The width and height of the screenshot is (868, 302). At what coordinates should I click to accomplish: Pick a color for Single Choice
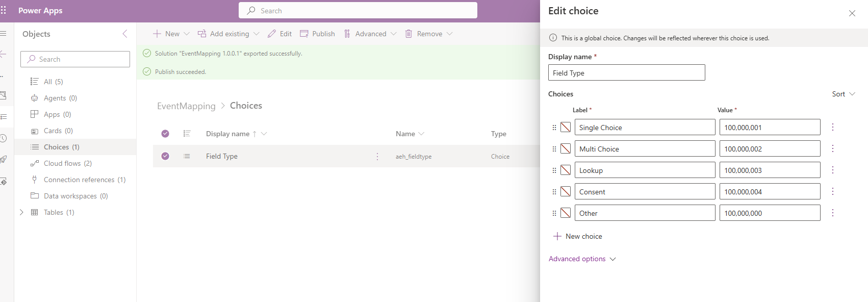(x=566, y=127)
